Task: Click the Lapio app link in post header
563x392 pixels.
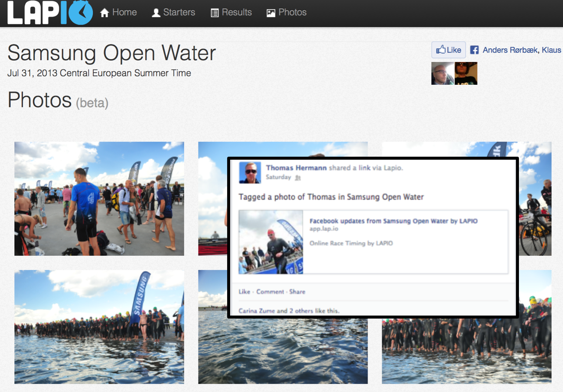Action: (x=392, y=168)
